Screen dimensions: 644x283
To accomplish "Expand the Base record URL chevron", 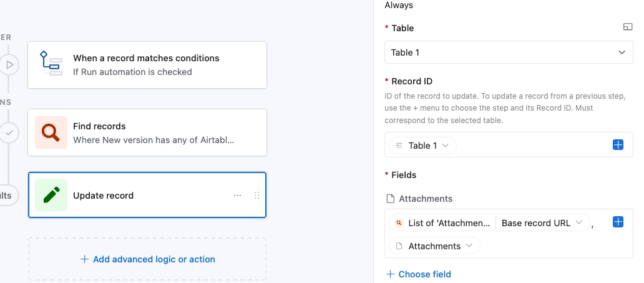I will tap(579, 223).
